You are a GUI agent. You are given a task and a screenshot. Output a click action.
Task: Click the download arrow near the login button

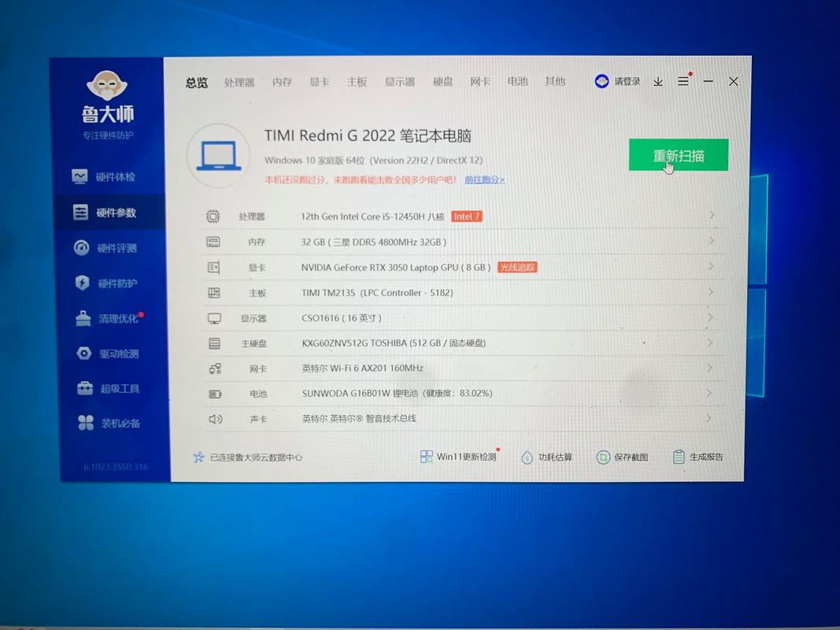(658, 81)
